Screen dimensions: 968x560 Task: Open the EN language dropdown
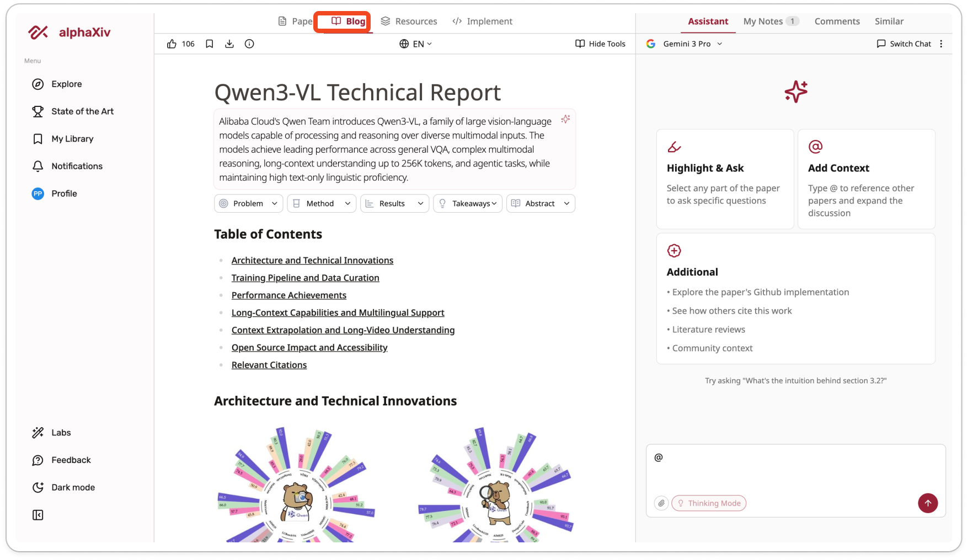(x=415, y=44)
